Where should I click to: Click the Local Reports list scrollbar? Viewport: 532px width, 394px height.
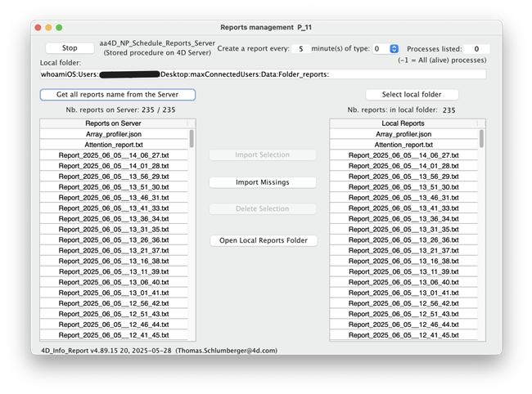coord(481,139)
